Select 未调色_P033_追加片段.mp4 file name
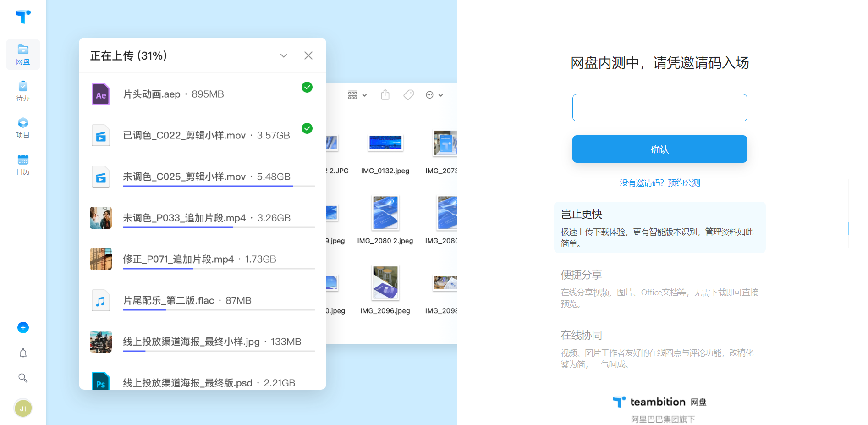The image size is (868, 425). point(184,218)
